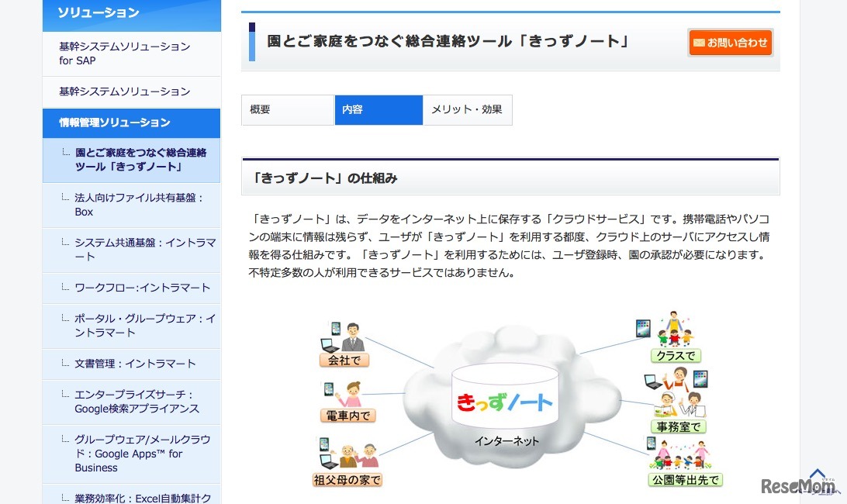Screen dimensions: 847x504
Task: Click the 会社で label in diagram
Action: click(344, 361)
